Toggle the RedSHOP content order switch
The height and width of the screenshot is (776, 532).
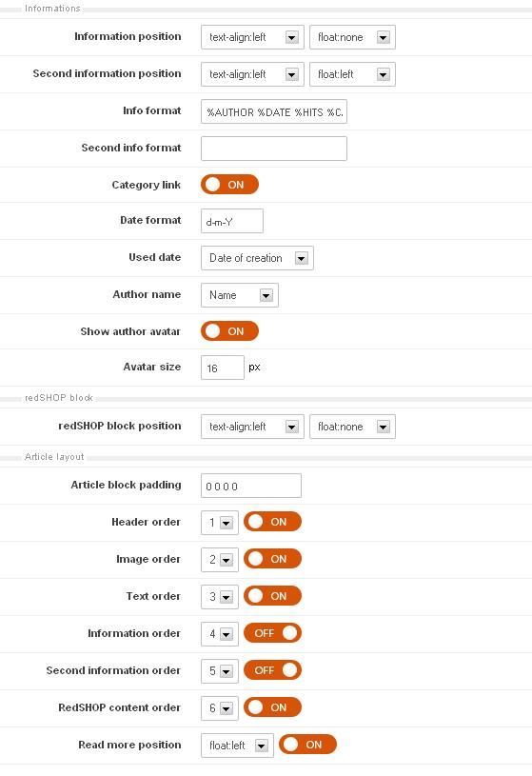[x=273, y=707]
